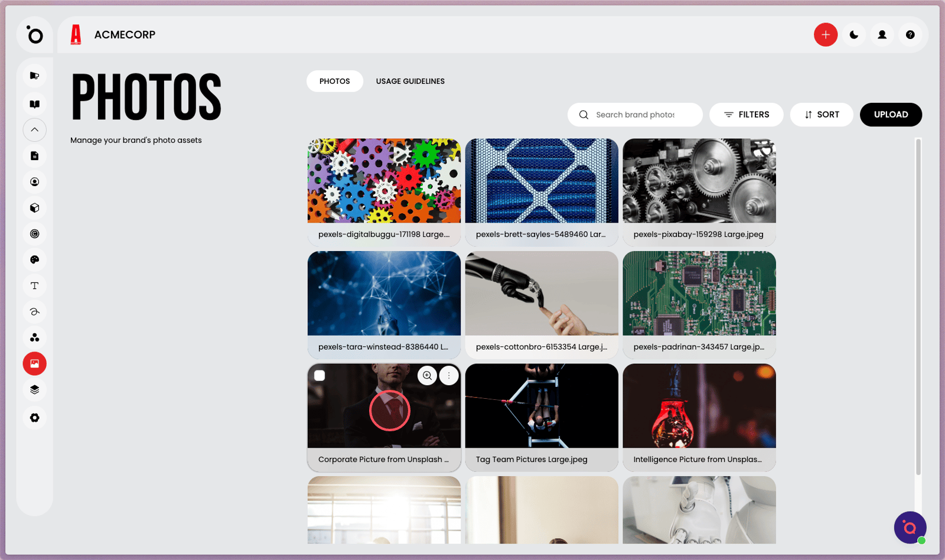
Task: Open the 3D cube sidebar icon
Action: click(35, 208)
